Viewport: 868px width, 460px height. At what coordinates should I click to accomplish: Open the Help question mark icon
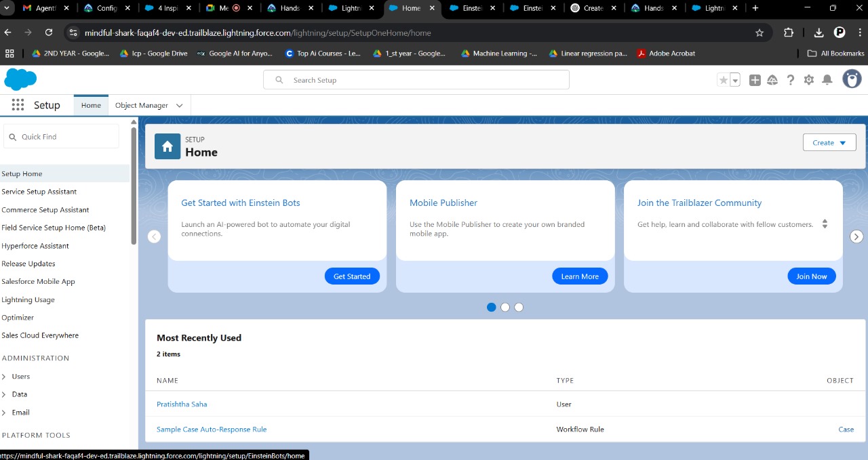791,80
